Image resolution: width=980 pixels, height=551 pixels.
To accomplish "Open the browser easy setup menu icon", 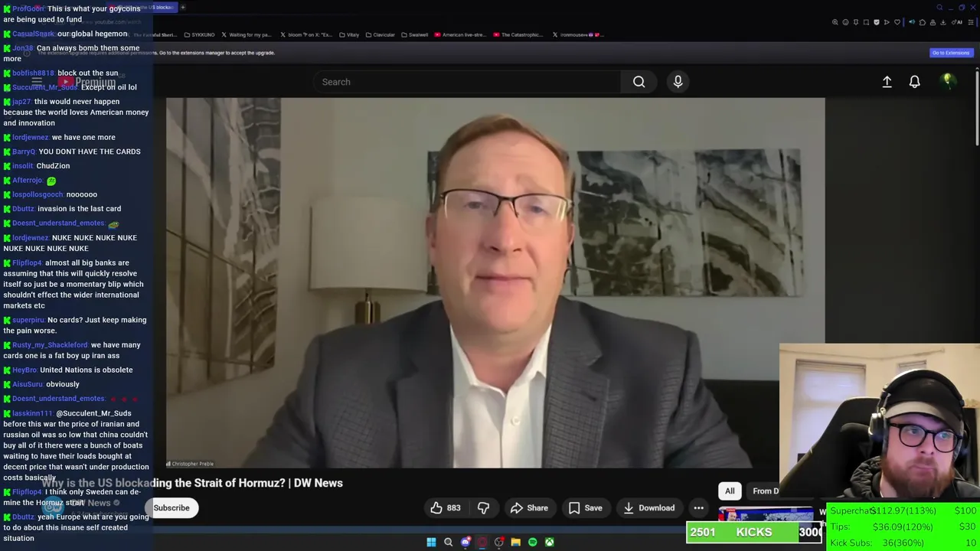I will point(971,22).
